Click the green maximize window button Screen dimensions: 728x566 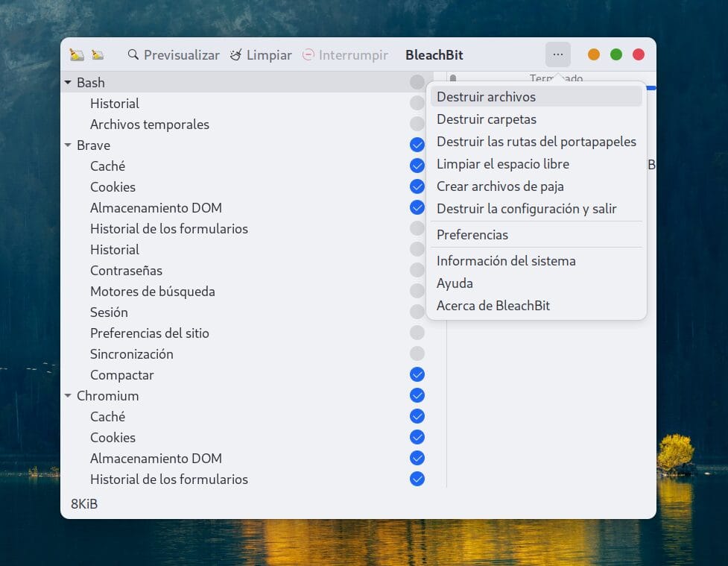click(616, 55)
